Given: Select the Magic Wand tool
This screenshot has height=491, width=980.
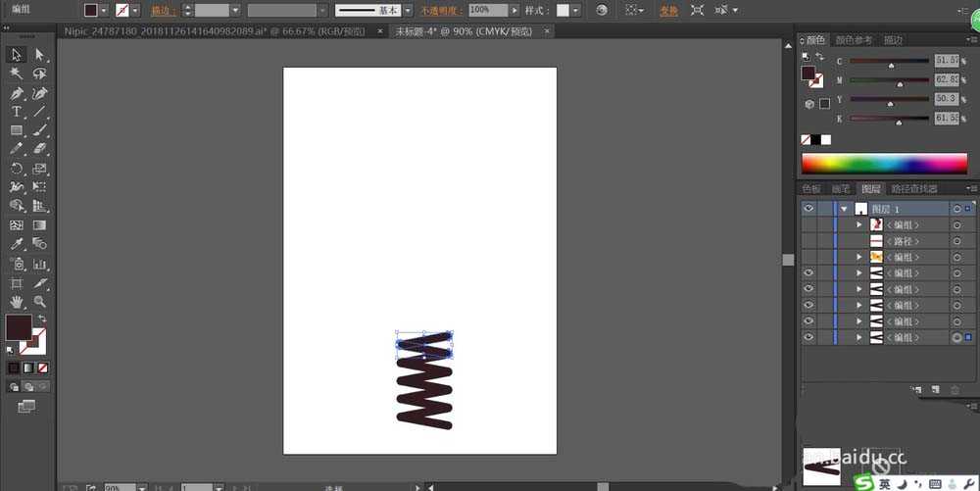Looking at the screenshot, I should coord(17,74).
